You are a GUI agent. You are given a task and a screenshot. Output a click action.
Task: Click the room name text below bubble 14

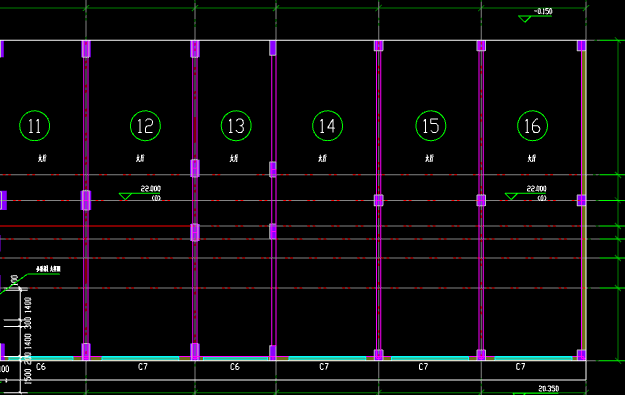[x=322, y=158]
